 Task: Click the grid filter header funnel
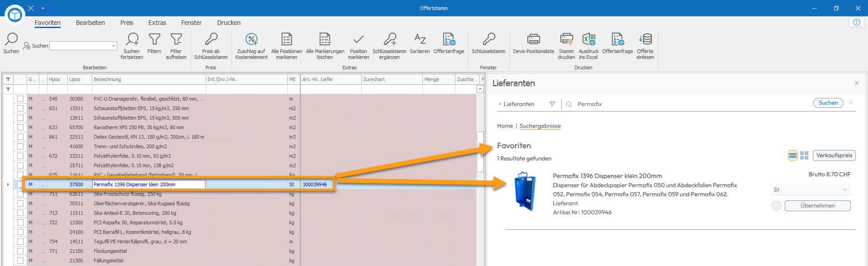point(8,79)
